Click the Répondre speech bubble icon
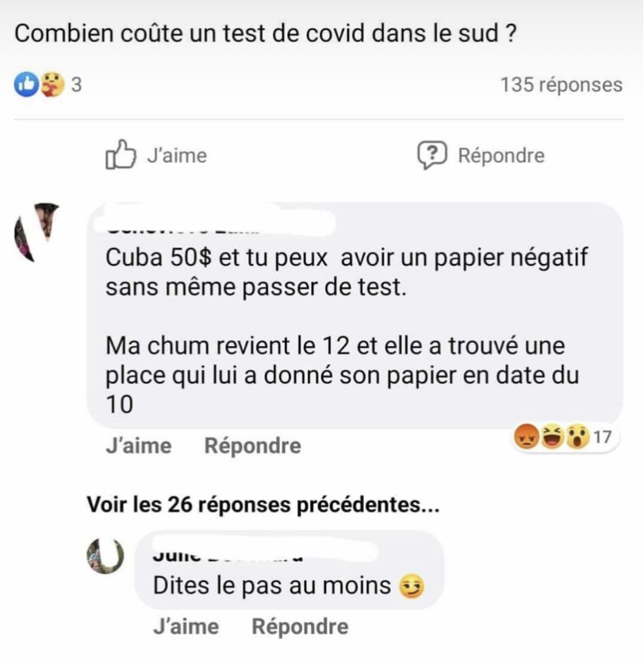644x661 pixels. click(x=432, y=155)
